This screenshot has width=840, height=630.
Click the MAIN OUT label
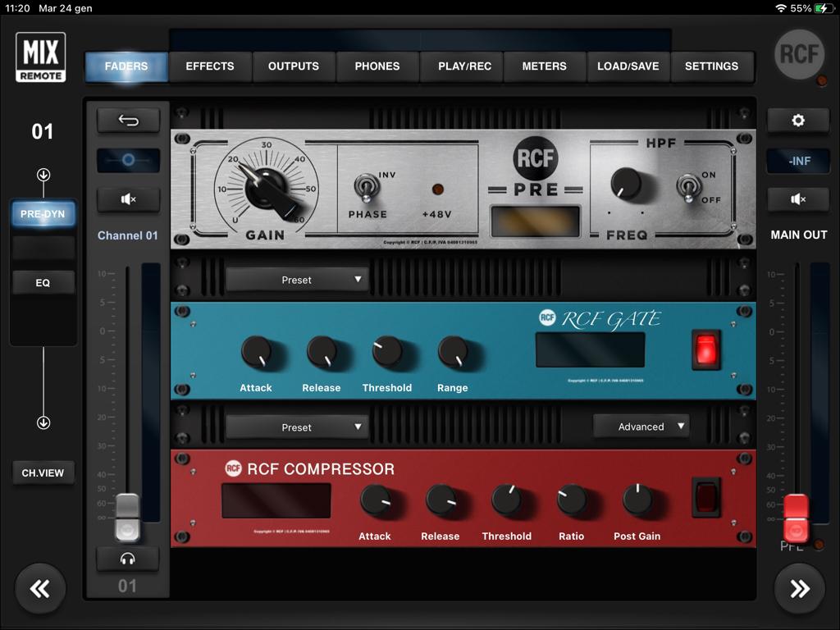coord(799,235)
